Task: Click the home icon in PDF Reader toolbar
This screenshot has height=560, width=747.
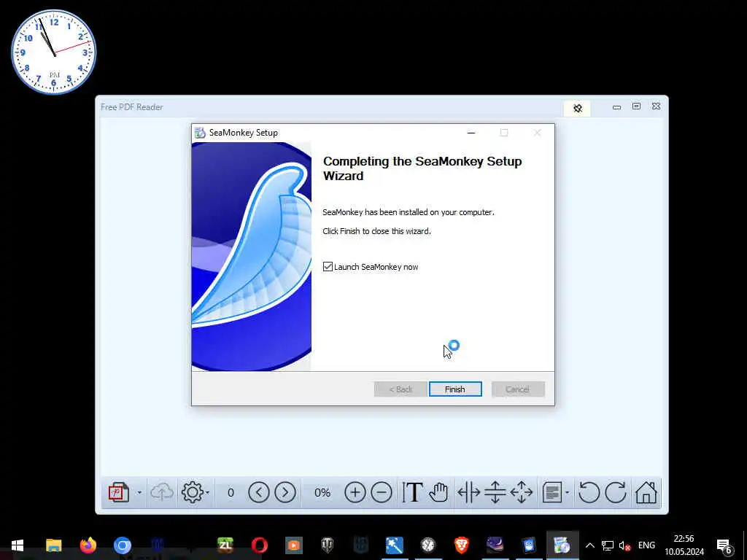Action: (646, 492)
